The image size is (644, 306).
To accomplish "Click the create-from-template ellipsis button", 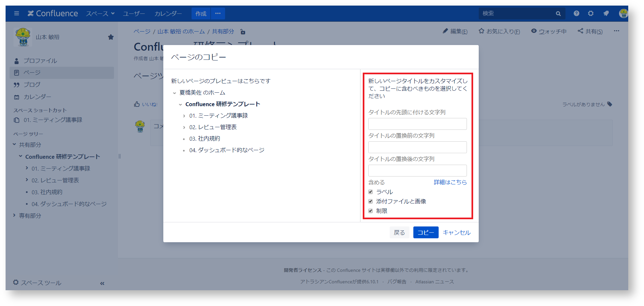I will (x=218, y=13).
